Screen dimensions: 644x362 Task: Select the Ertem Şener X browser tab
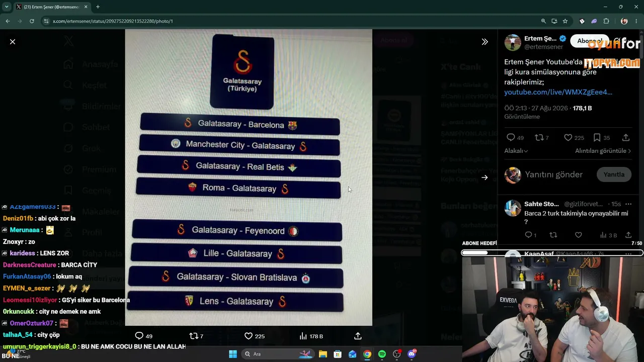click(52, 7)
